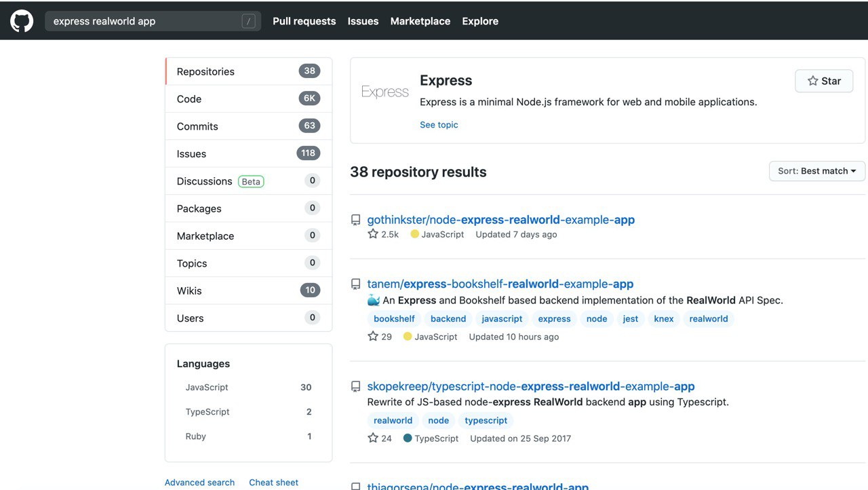Click the jest topic tag

coord(631,319)
